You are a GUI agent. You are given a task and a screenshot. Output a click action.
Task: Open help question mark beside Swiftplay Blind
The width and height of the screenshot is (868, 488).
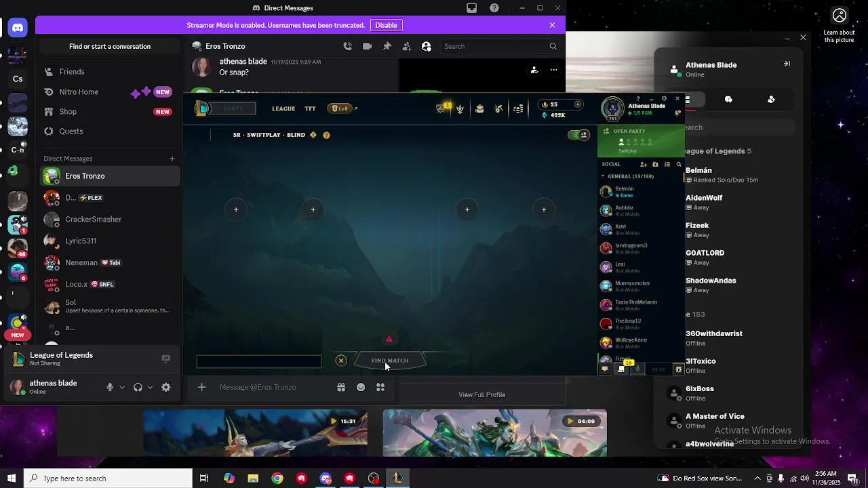coord(326,135)
